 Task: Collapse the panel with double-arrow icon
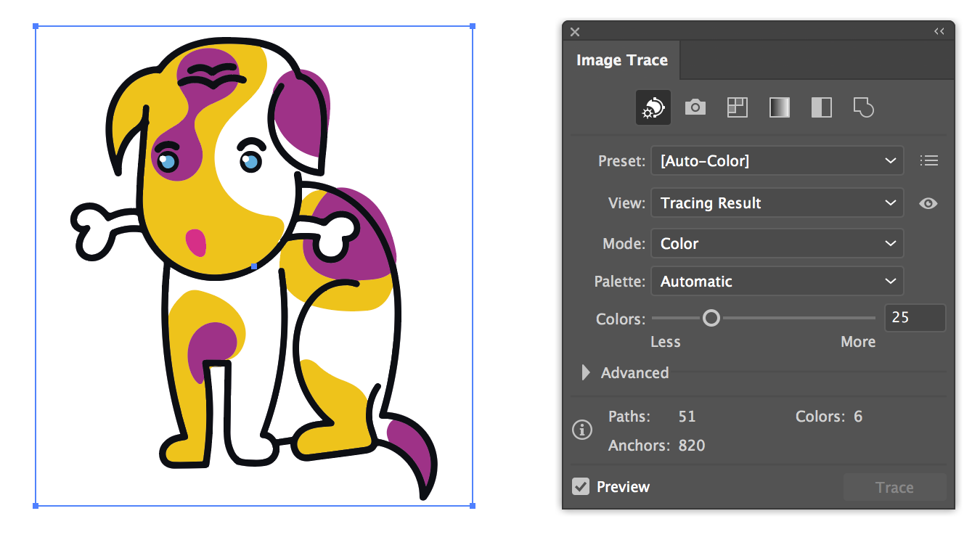[939, 32]
